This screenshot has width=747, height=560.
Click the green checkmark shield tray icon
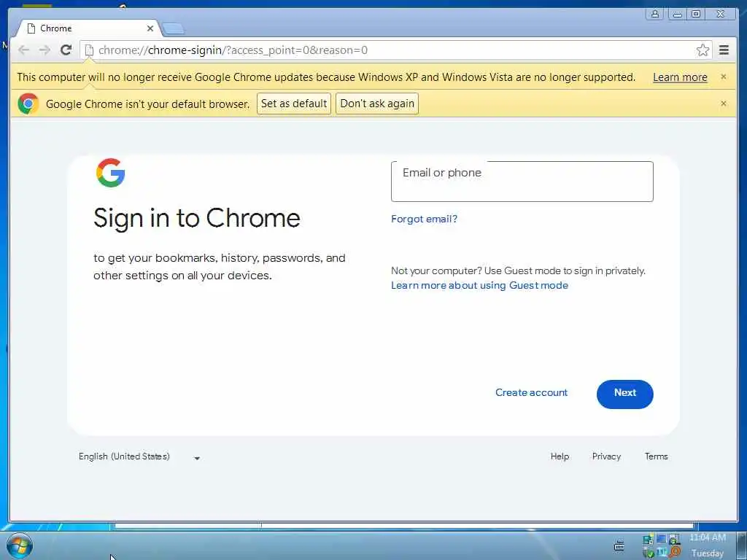click(648, 553)
